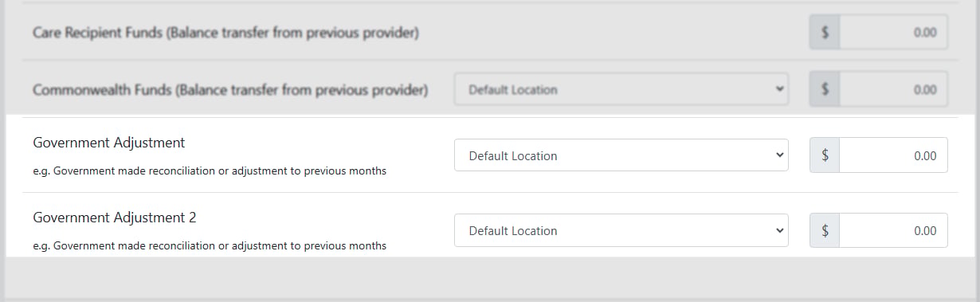Click the example hint under Government Adjustment
Viewport: 980px width, 302px height.
coord(210,171)
